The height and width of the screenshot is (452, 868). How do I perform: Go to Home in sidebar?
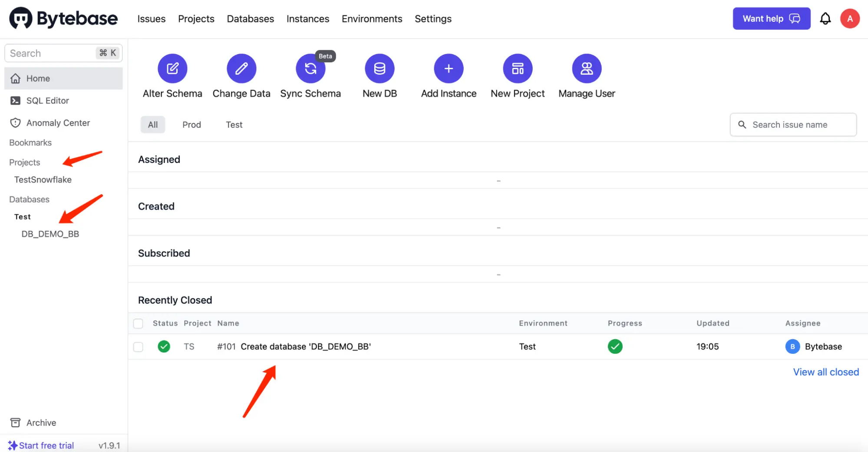(x=63, y=79)
